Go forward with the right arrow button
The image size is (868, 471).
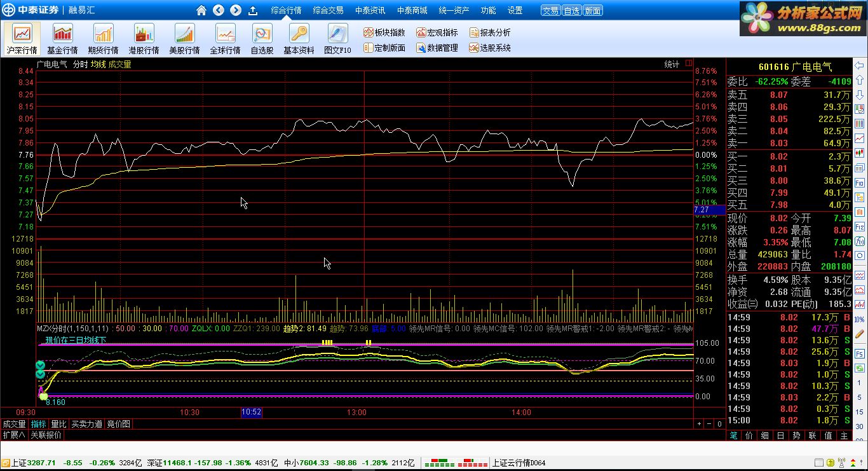pyautogui.click(x=236, y=10)
